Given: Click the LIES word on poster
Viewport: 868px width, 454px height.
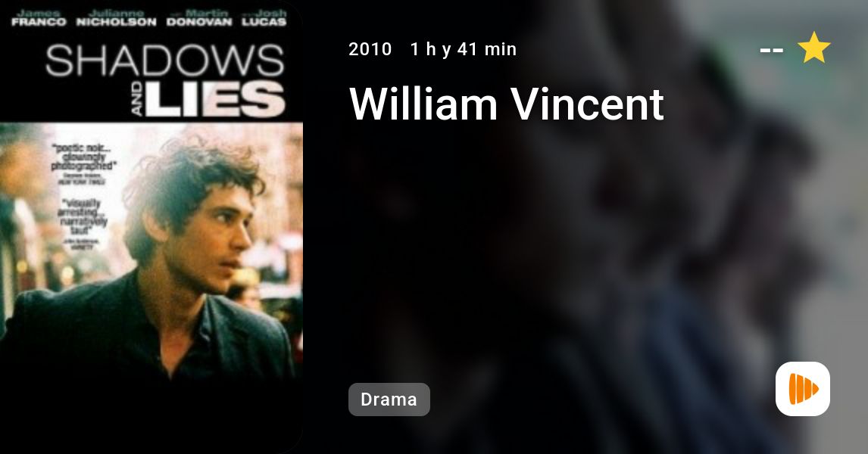Looking at the screenshot, I should pyautogui.click(x=214, y=99).
